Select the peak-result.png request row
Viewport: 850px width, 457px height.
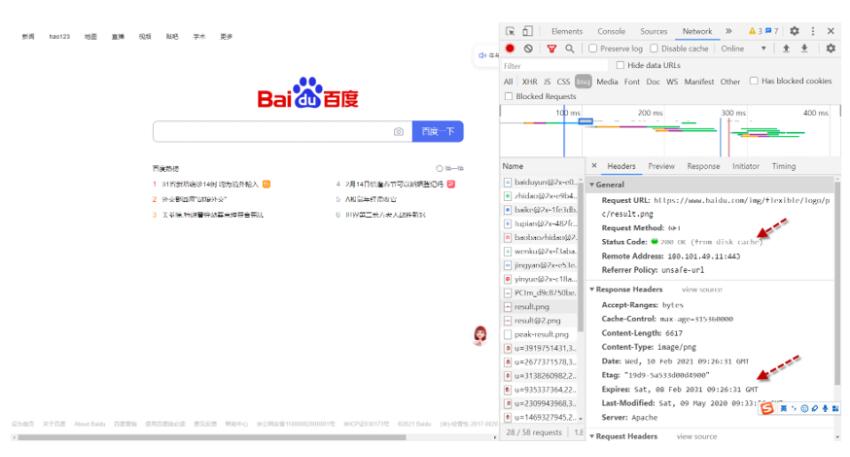[x=539, y=334]
